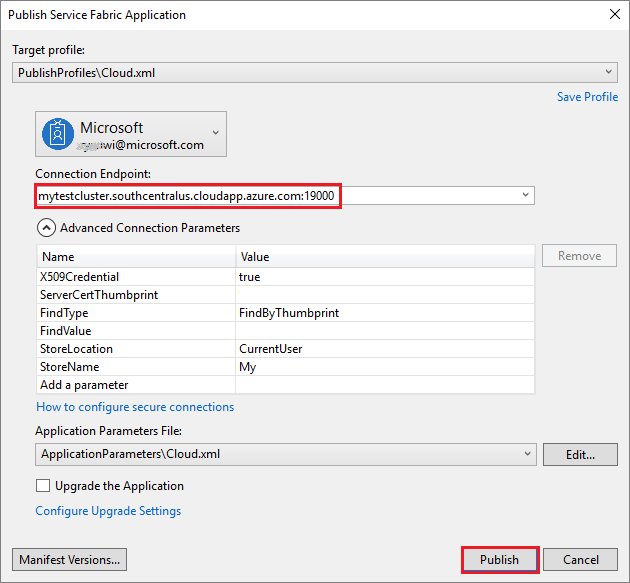This screenshot has height=583, width=630.
Task: Click the empty ServerCertThumbprint value cell
Action: (385, 295)
